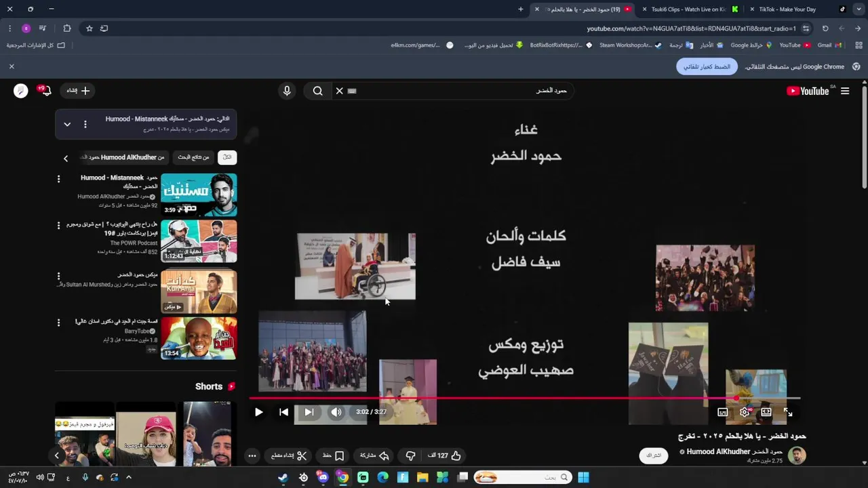Open video player settings gear
Viewport: 868px width, 488px height.
(x=745, y=412)
